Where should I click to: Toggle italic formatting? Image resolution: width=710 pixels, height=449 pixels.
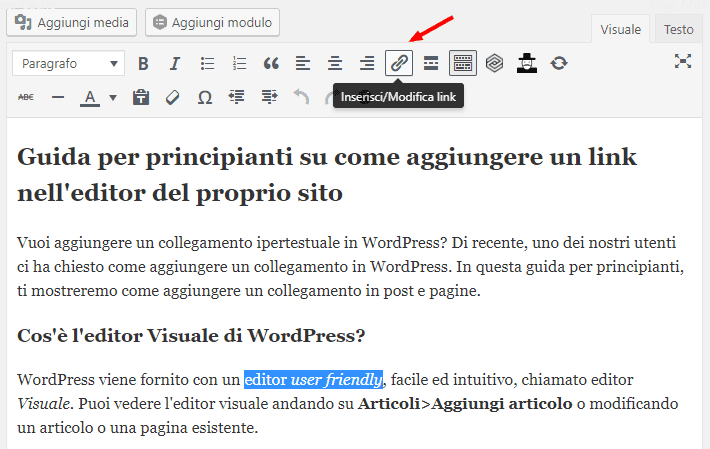tap(175, 63)
